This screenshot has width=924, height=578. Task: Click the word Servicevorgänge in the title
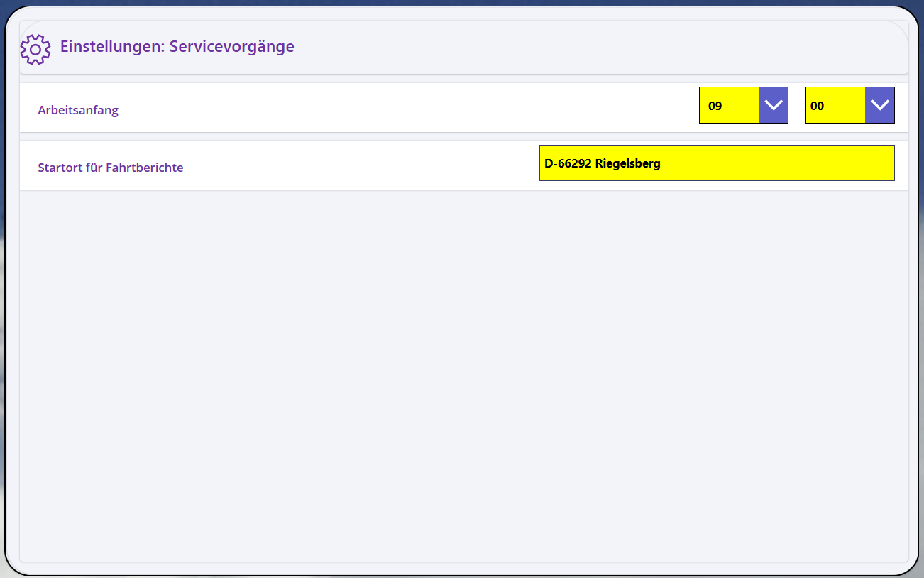231,47
